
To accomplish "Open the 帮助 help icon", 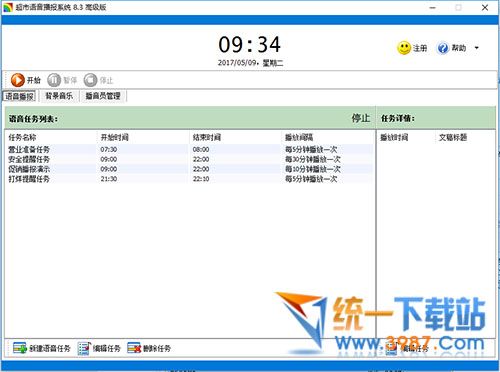I will click(x=451, y=48).
